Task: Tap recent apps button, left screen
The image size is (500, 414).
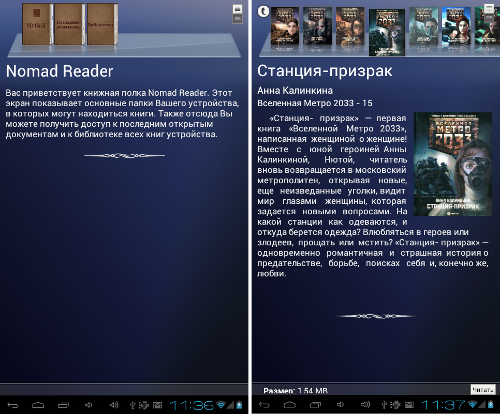Action: pyautogui.click(x=63, y=405)
